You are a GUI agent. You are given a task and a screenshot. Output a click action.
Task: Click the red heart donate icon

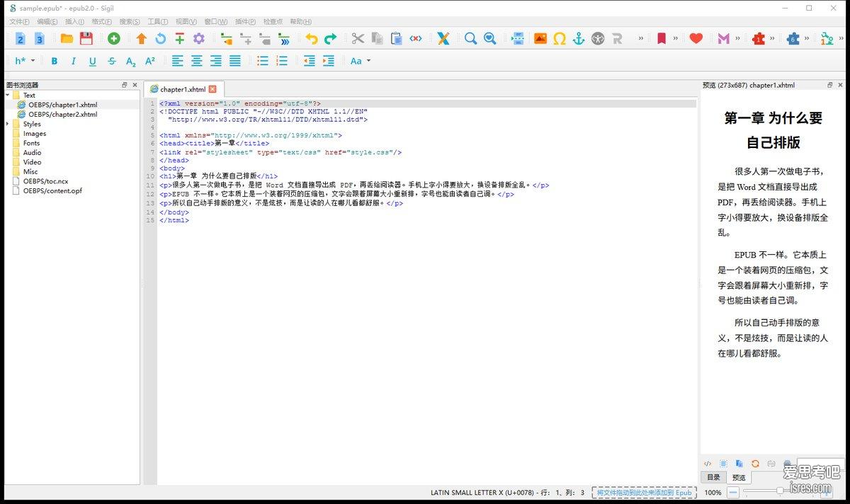coord(696,38)
